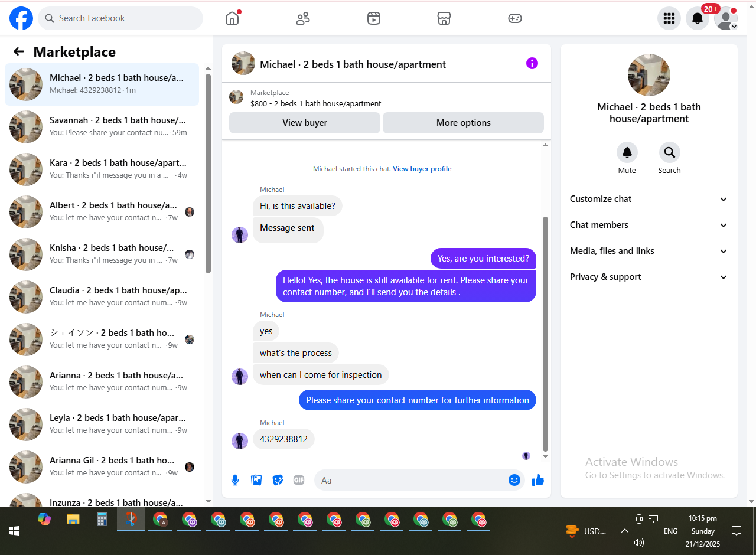Click the purple conversation information icon

[532, 63]
